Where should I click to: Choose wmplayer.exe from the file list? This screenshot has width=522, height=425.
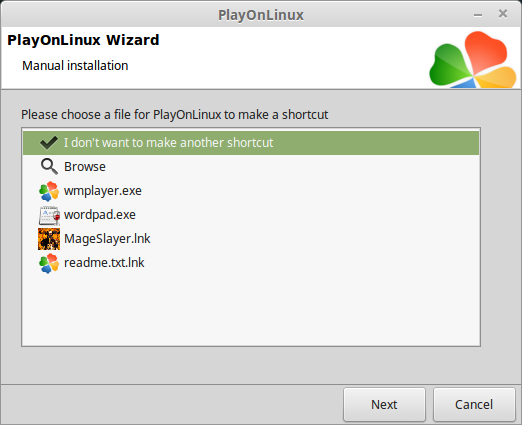[x=251, y=191]
